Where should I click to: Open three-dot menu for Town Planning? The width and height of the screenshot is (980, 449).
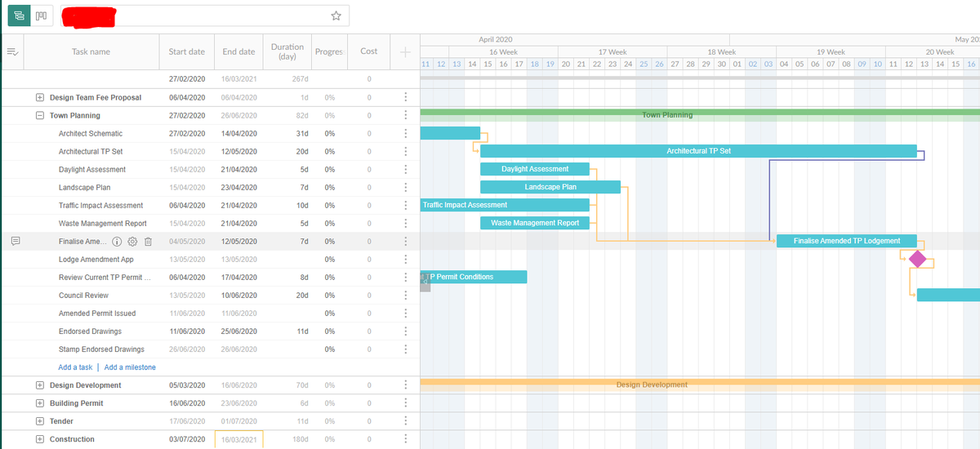click(405, 115)
